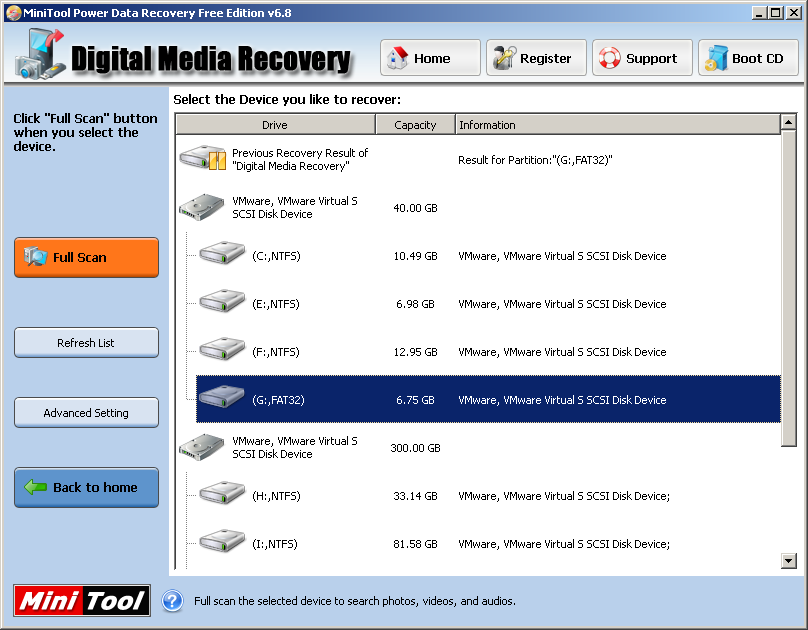Click the 12.95 GB capacity value

415,352
